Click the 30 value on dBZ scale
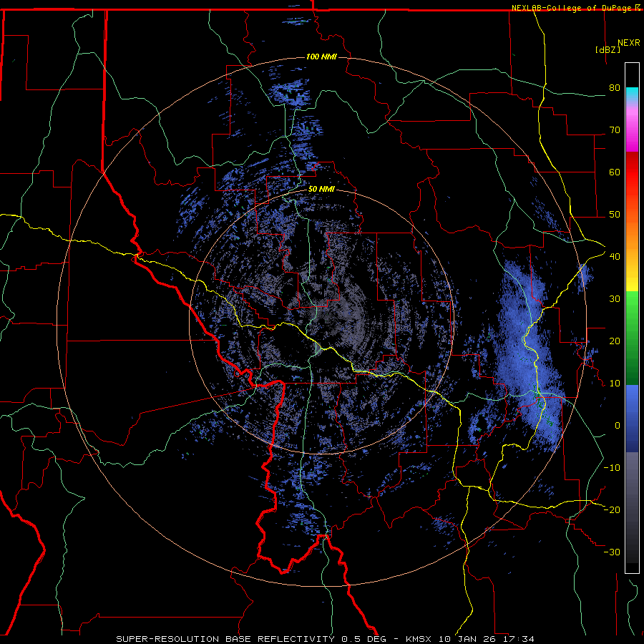 (x=615, y=298)
